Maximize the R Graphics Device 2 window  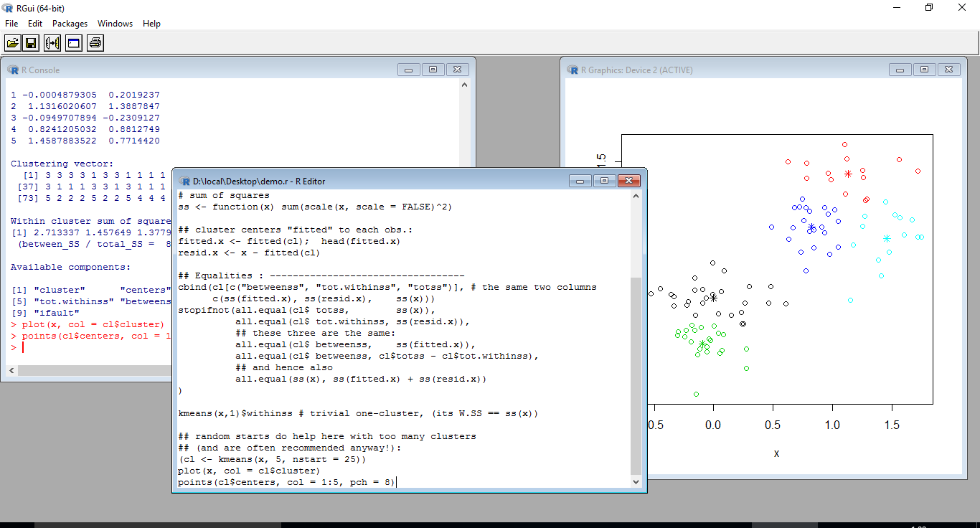tap(924, 69)
